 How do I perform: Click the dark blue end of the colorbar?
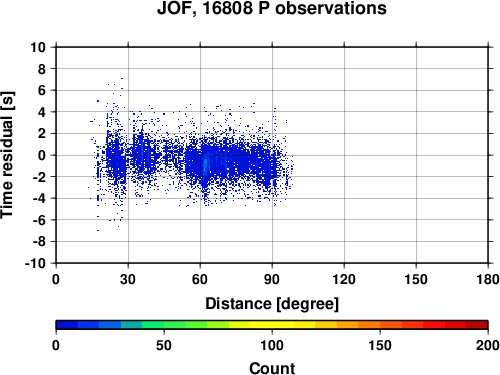tap(67, 325)
